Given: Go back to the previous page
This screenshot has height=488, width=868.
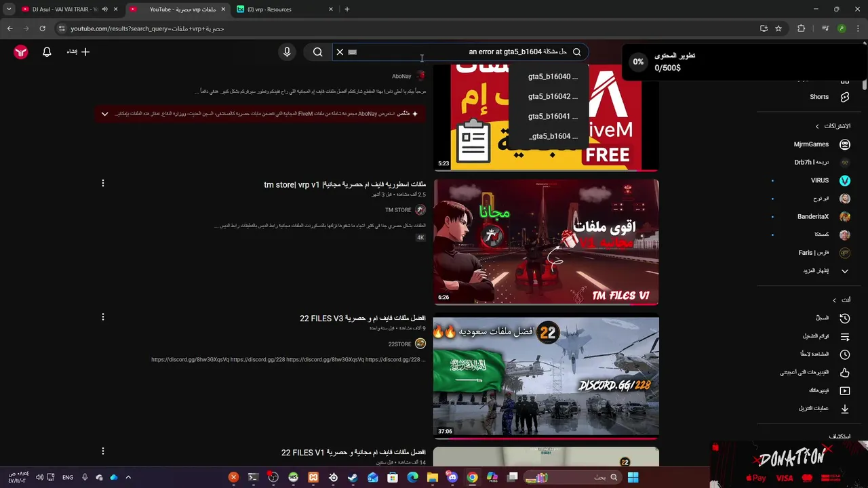Looking at the screenshot, I should click(9, 28).
